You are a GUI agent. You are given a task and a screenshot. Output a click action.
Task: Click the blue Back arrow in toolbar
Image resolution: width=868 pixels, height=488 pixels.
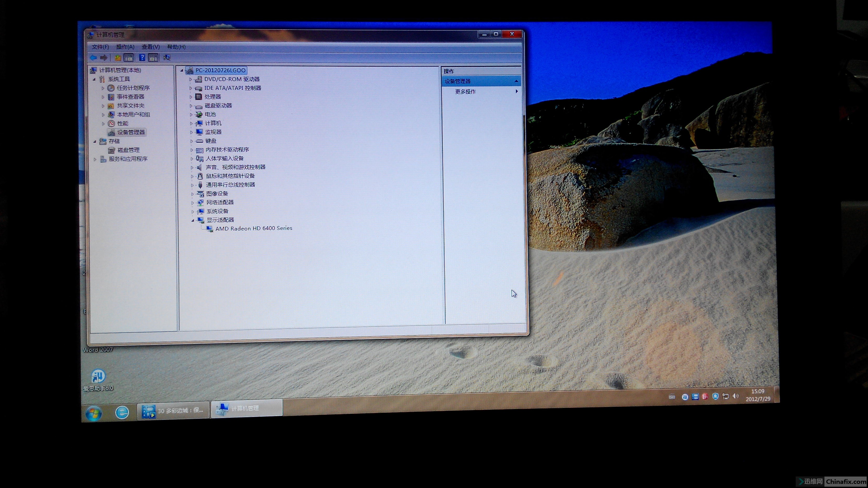click(93, 58)
